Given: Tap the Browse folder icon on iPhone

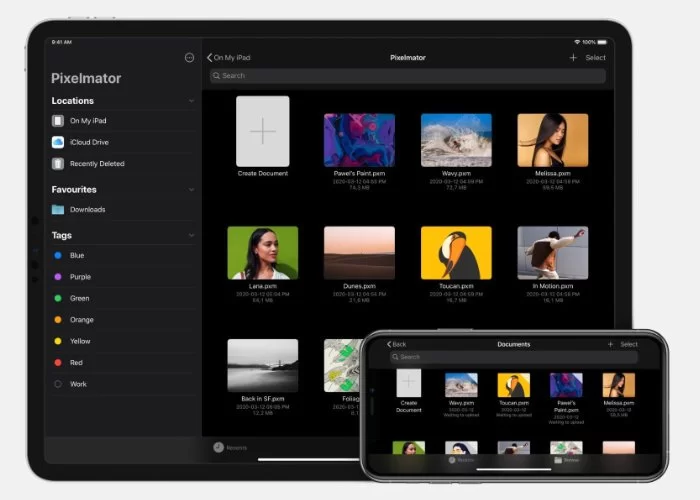Looking at the screenshot, I should pyautogui.click(x=558, y=459).
